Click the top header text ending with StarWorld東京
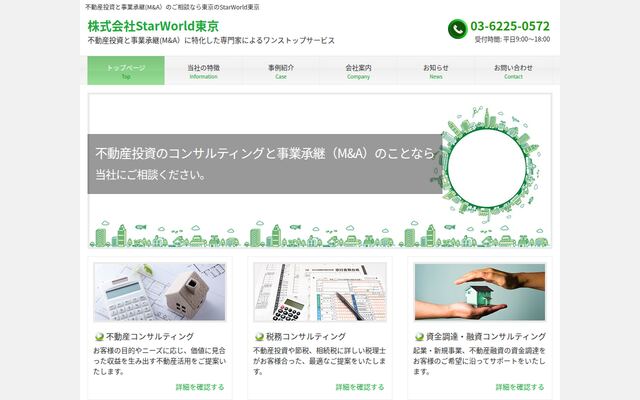 (172, 7)
